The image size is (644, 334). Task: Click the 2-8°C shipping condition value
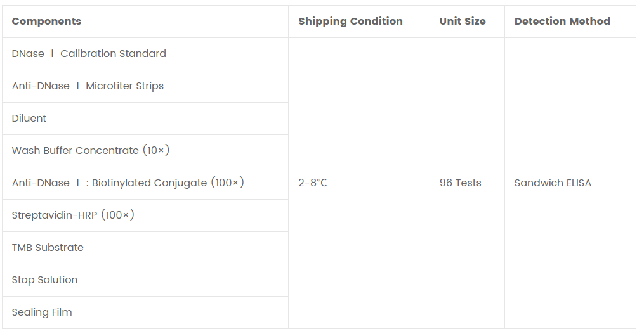pos(313,183)
